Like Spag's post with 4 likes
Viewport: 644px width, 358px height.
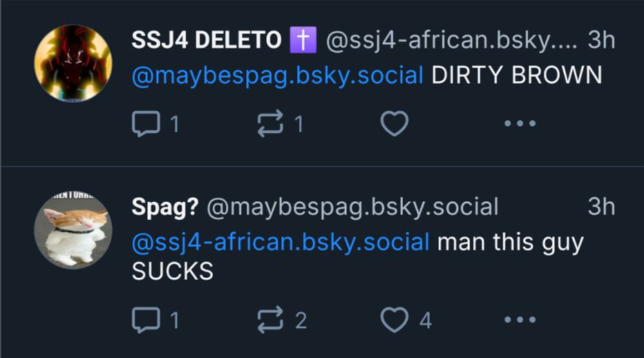click(x=394, y=319)
